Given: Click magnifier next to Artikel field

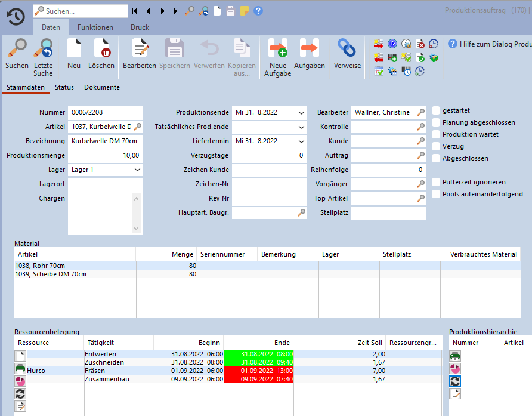Looking at the screenshot, I should 137,127.
